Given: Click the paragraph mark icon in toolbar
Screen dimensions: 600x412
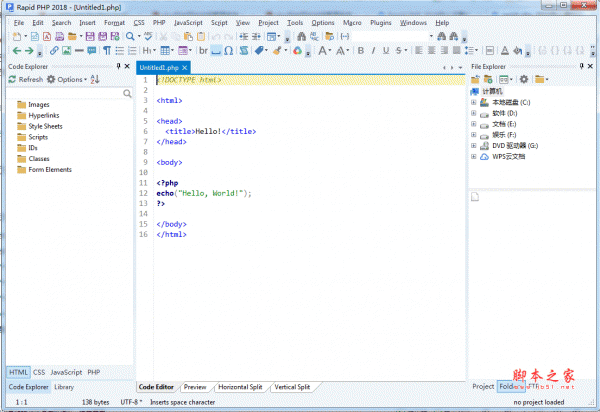Looking at the screenshot, I should point(107,50).
